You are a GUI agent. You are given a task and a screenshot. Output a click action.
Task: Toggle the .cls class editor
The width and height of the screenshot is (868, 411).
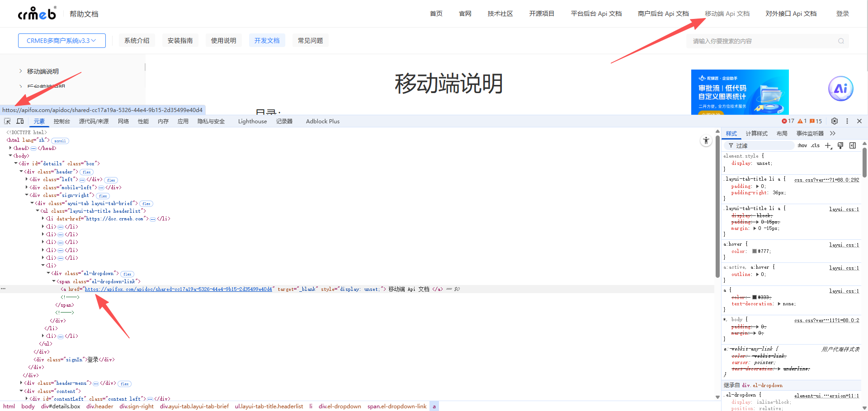pos(815,145)
